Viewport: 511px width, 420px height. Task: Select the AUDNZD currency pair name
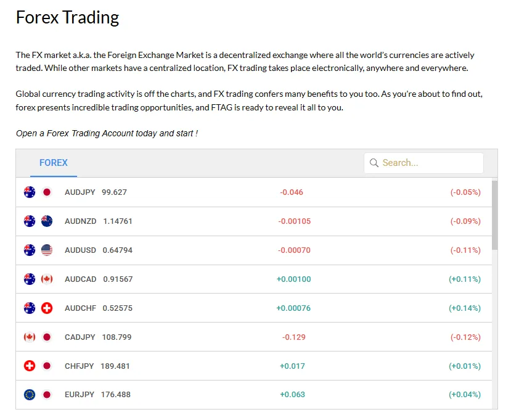click(x=80, y=221)
